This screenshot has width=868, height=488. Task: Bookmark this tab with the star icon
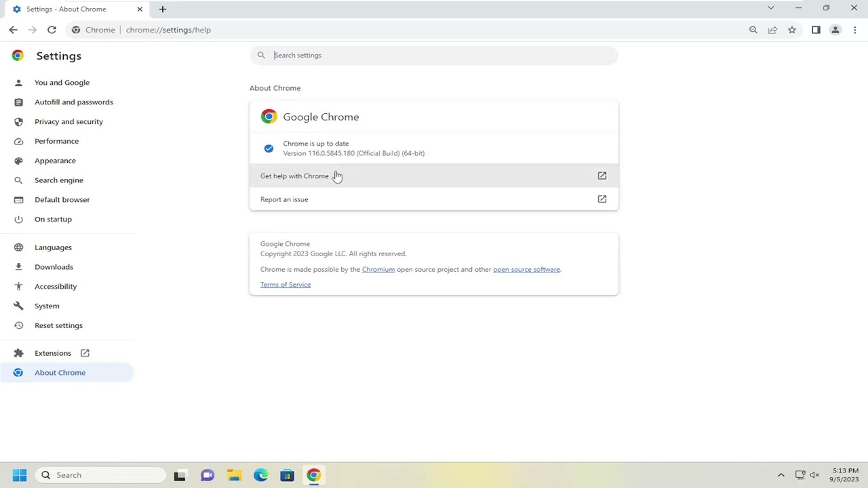tap(791, 30)
